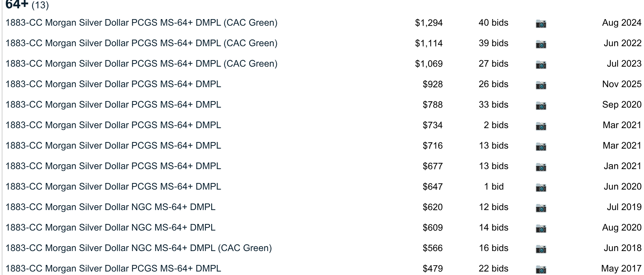Open the NGC MS-64+ DMPL (CAC Green) listing
Image resolution: width=644 pixels, height=275 pixels.
(x=139, y=248)
